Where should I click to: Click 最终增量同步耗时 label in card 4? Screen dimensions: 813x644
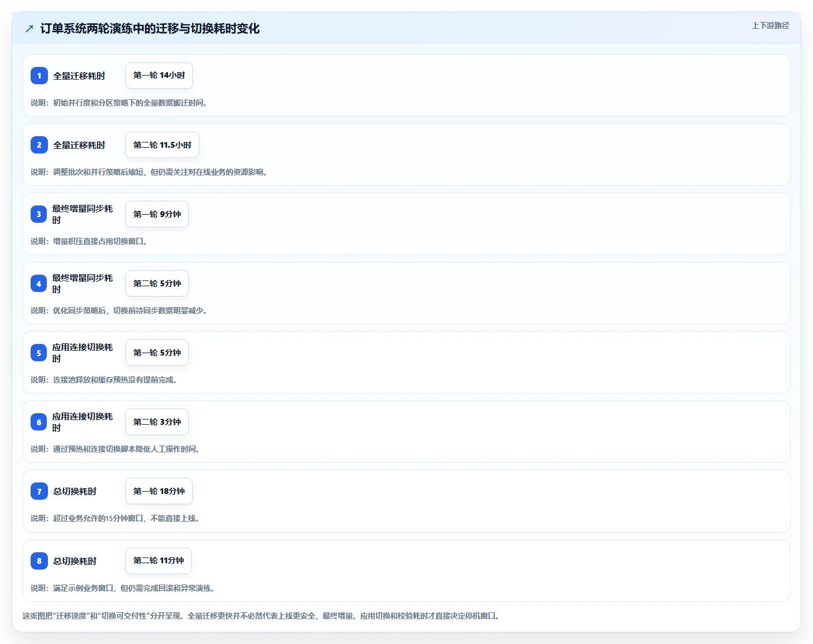click(83, 283)
